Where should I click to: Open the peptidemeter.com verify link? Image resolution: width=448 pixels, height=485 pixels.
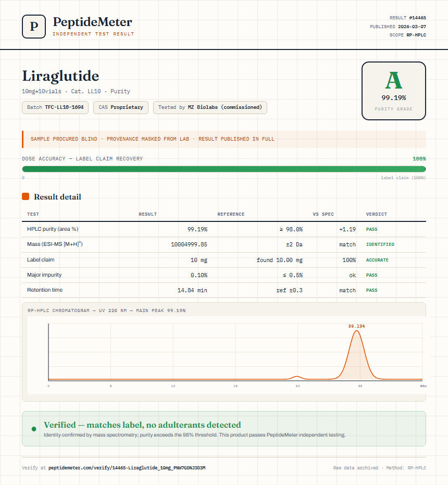(x=127, y=468)
